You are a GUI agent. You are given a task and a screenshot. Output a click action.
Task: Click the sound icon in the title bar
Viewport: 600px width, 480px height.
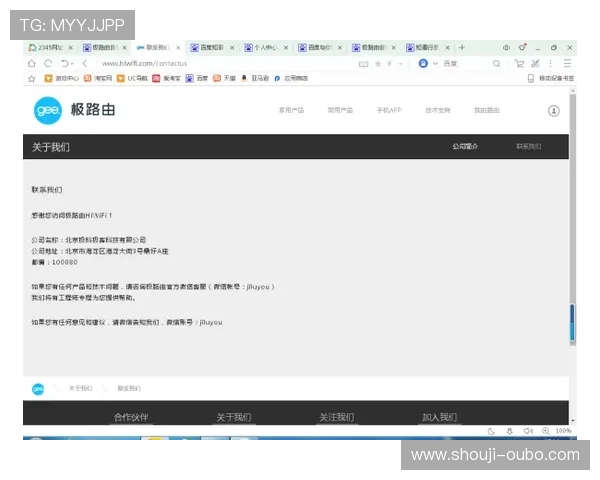(x=507, y=47)
